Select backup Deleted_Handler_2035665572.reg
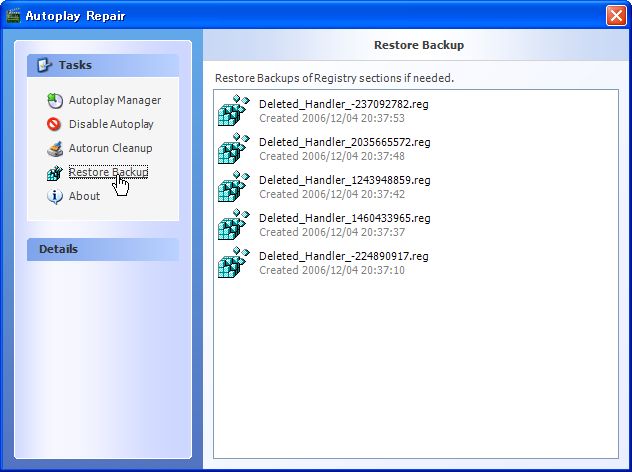The image size is (632, 472). coord(345,142)
